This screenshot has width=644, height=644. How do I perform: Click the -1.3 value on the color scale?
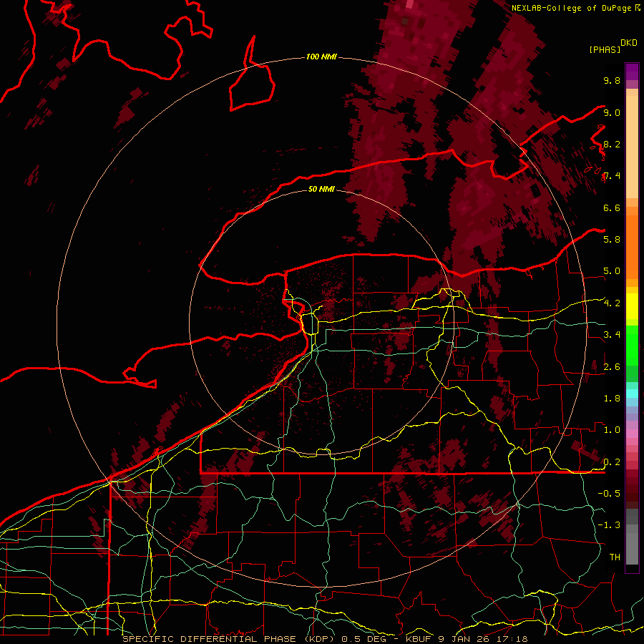click(x=609, y=525)
